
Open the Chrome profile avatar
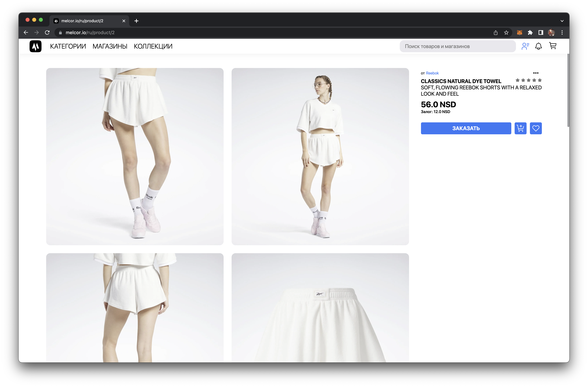coord(551,32)
